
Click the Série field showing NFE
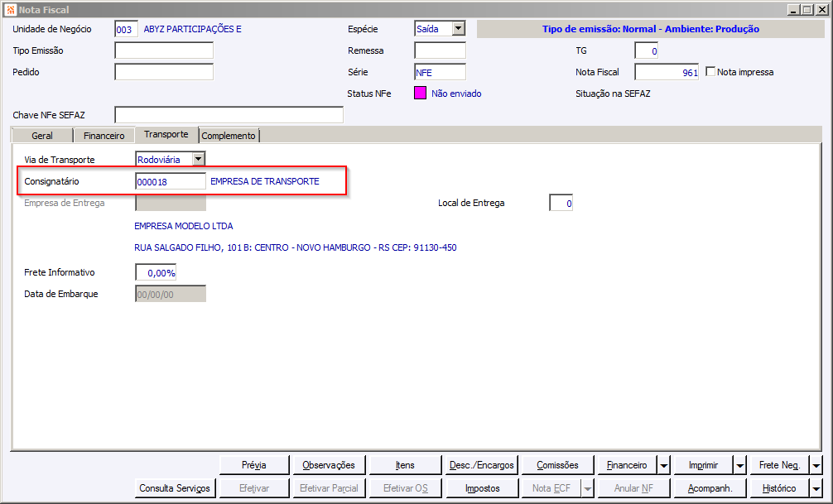pyautogui.click(x=440, y=72)
